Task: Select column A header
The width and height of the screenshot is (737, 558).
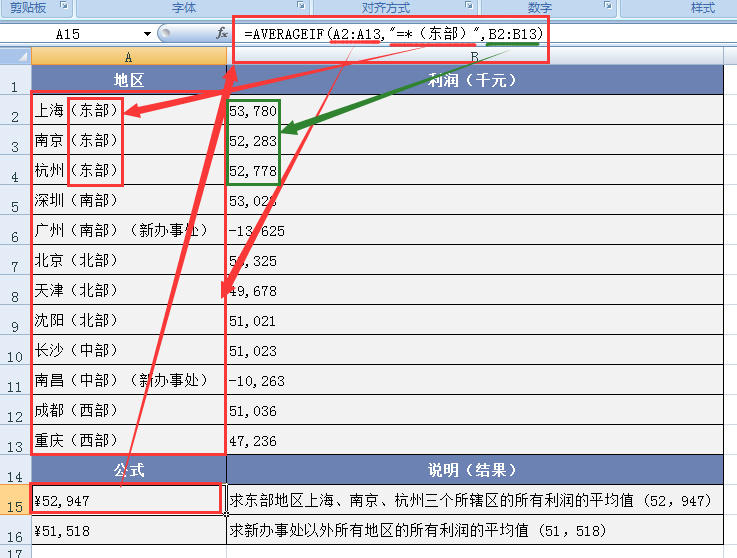Action: (128, 56)
